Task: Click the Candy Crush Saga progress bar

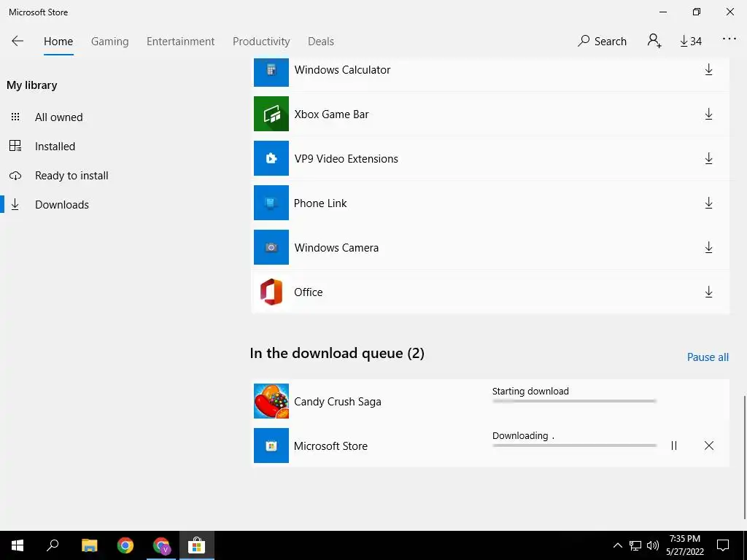Action: point(574,401)
